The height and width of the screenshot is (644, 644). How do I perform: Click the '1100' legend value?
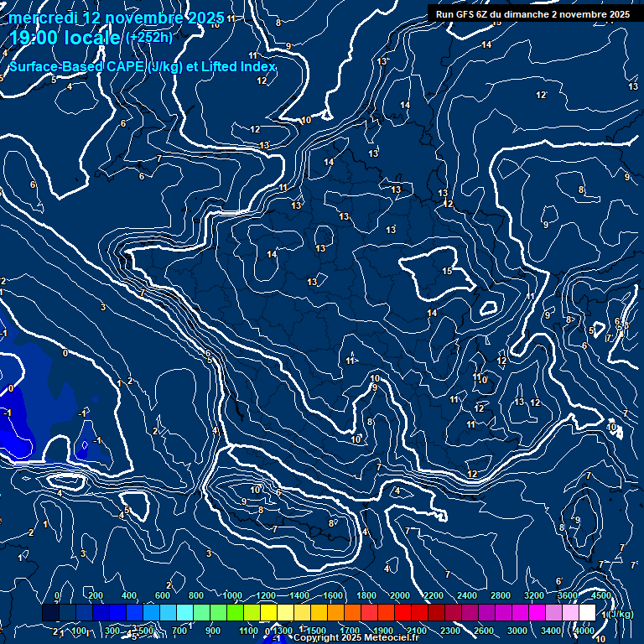[x=249, y=631]
